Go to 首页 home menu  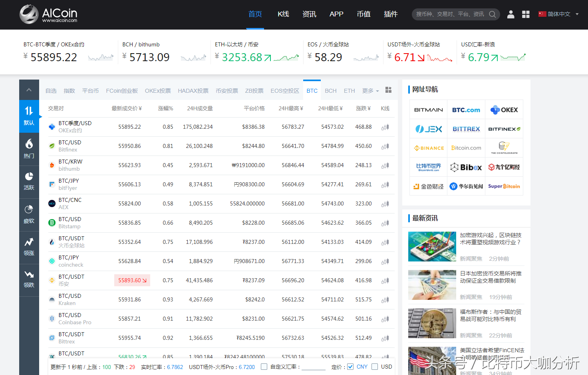(x=255, y=14)
